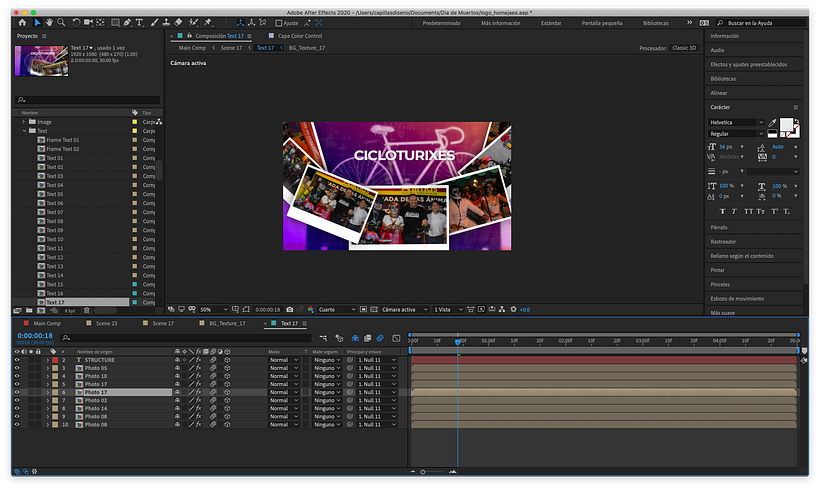This screenshot has width=820, height=489.
Task: Click the Superscript button
Action: [775, 211]
